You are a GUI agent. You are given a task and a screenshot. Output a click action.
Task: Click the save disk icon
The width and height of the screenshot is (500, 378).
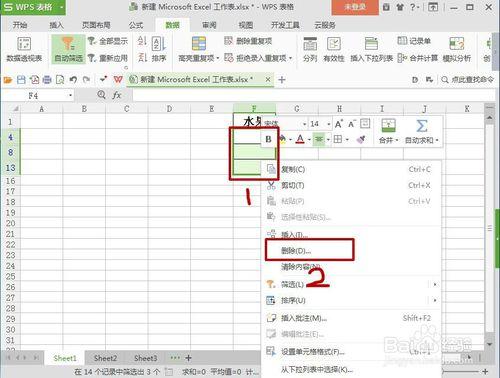click(21, 80)
